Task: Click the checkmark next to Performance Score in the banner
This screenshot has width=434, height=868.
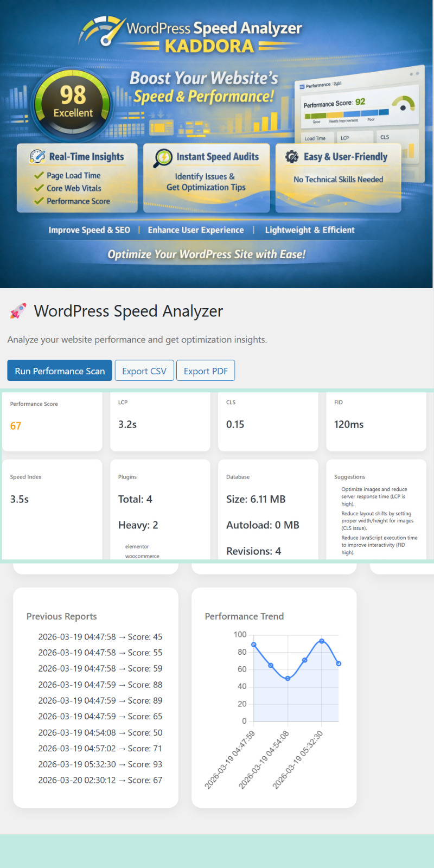Action: pyautogui.click(x=39, y=201)
